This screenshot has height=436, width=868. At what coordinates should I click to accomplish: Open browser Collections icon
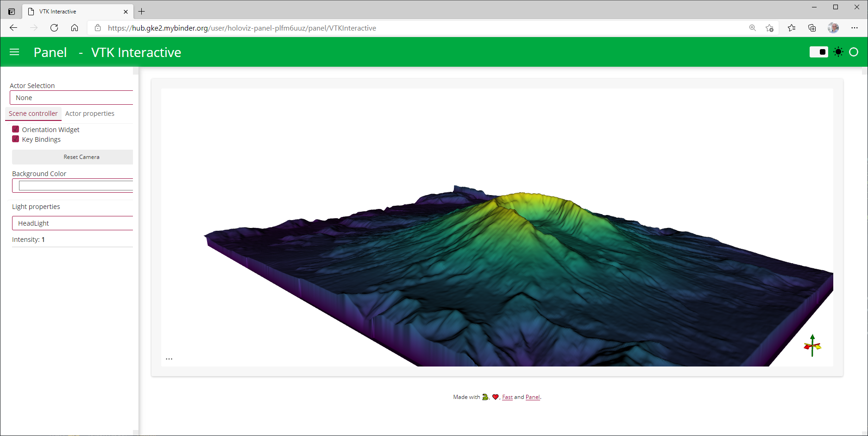point(812,28)
